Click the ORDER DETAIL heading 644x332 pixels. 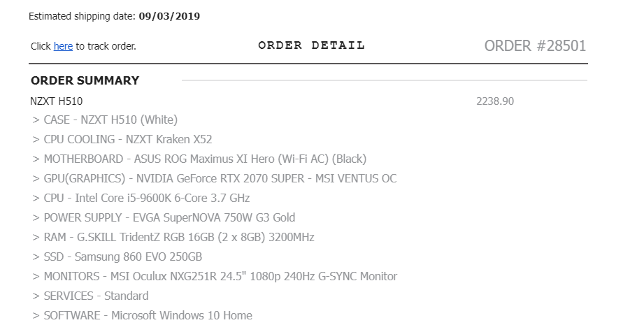[x=311, y=45]
